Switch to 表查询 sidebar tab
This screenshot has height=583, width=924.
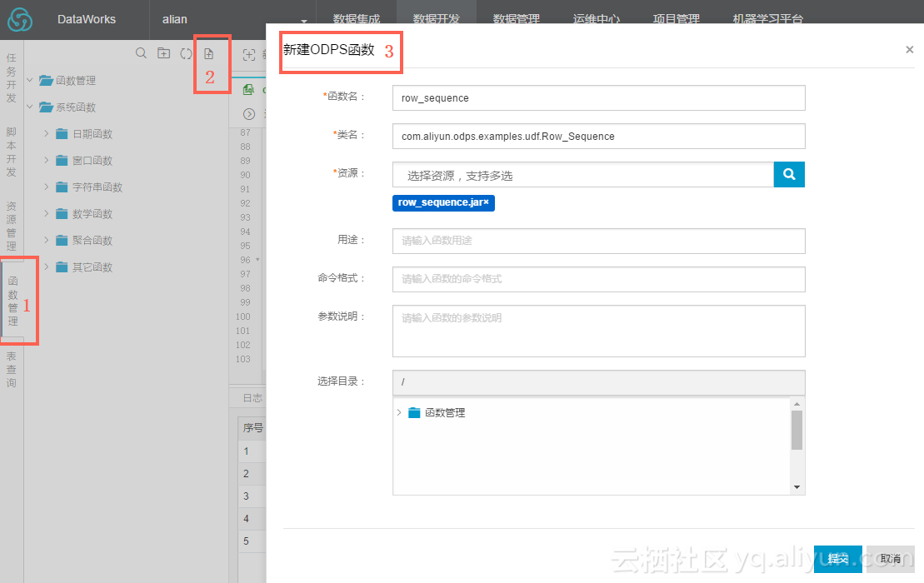(x=11, y=369)
